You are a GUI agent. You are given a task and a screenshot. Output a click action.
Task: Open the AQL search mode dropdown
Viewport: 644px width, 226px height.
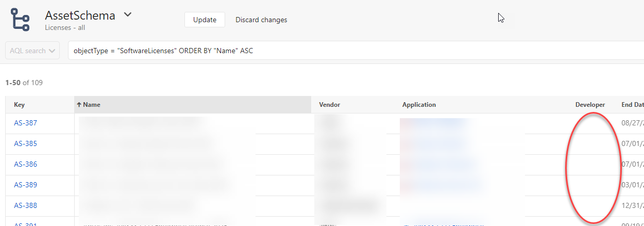click(x=32, y=51)
